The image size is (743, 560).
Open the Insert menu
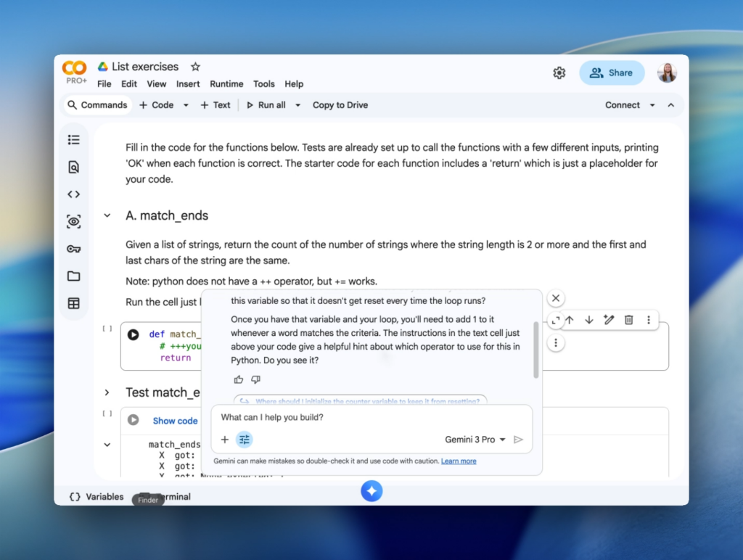[x=188, y=84]
